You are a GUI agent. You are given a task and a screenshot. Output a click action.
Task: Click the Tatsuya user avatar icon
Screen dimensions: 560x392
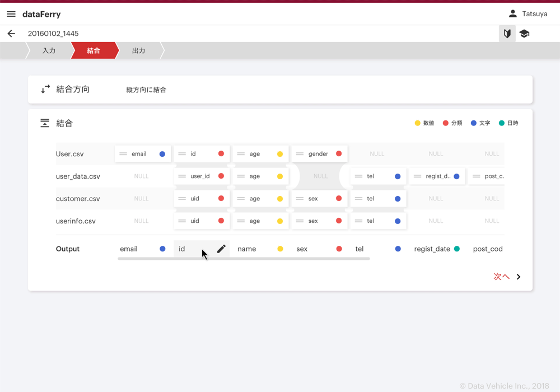pos(512,13)
